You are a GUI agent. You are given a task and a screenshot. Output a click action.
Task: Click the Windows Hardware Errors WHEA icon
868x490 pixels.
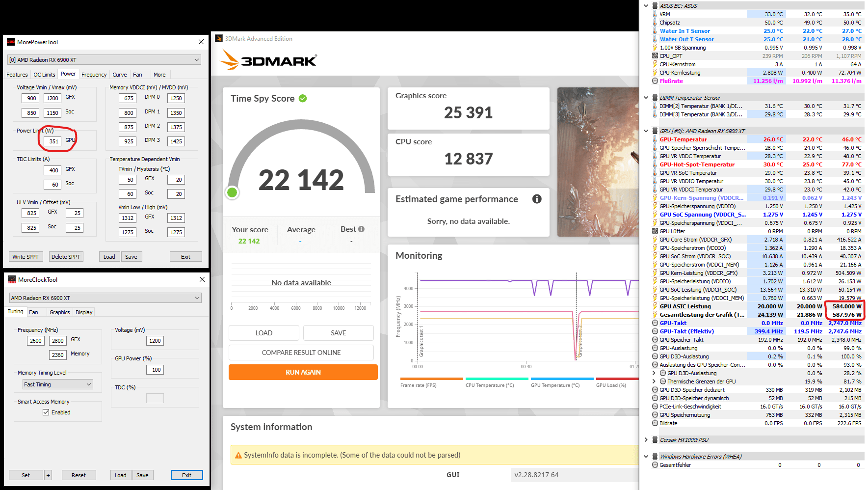655,457
